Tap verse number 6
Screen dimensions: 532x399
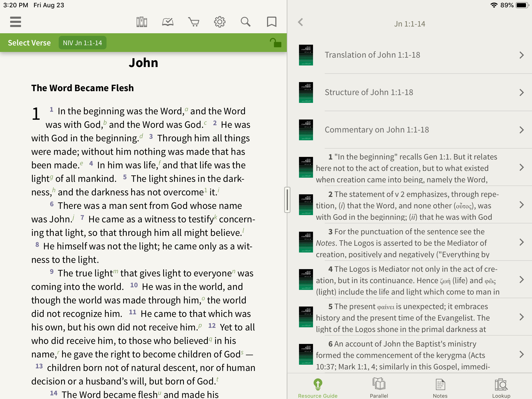[52, 204]
